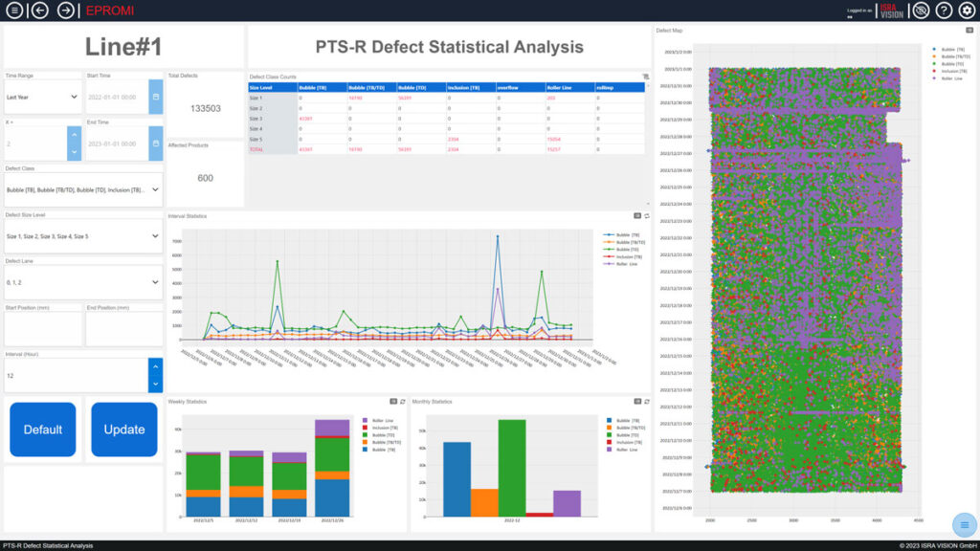Viewport: 980px width, 551px height.
Task: Toggle Bubble [TD] in Defect Map legend
Action: coord(951,63)
